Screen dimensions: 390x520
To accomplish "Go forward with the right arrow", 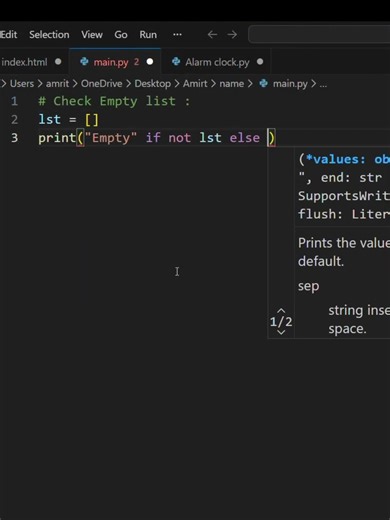I will point(232,34).
